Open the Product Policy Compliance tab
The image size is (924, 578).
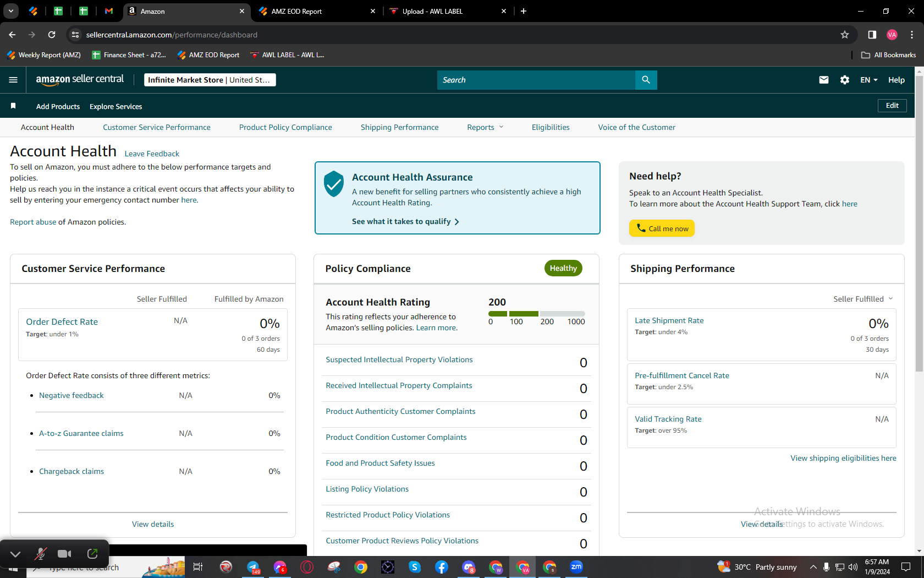[x=285, y=127]
